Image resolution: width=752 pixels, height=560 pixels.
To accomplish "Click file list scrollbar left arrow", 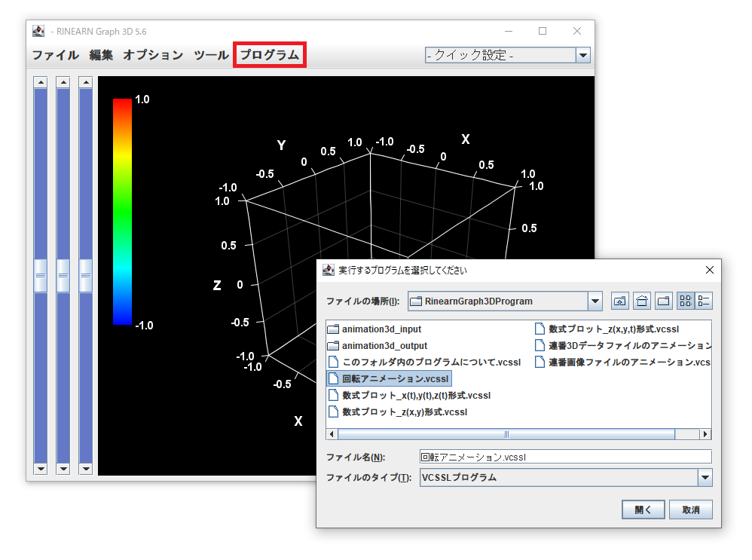I will pyautogui.click(x=332, y=434).
